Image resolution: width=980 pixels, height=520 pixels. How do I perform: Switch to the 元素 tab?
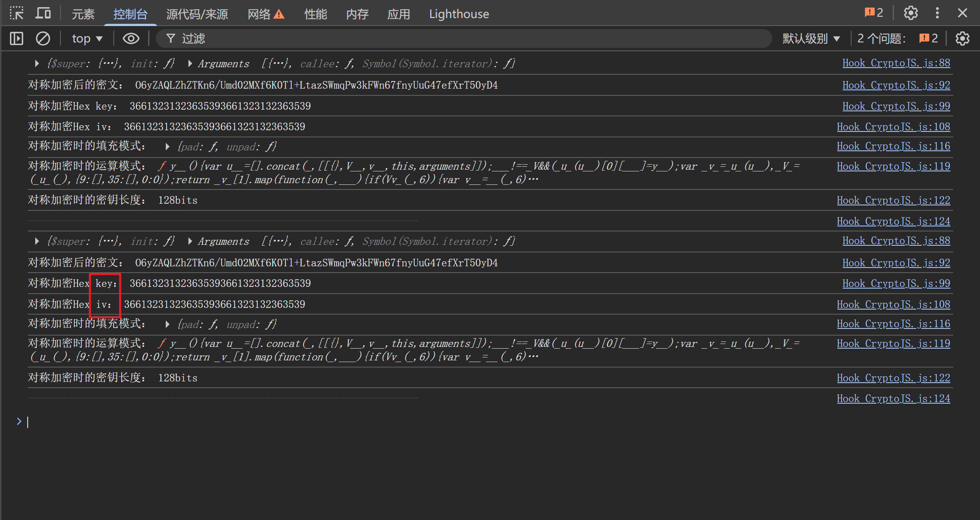[x=83, y=14]
